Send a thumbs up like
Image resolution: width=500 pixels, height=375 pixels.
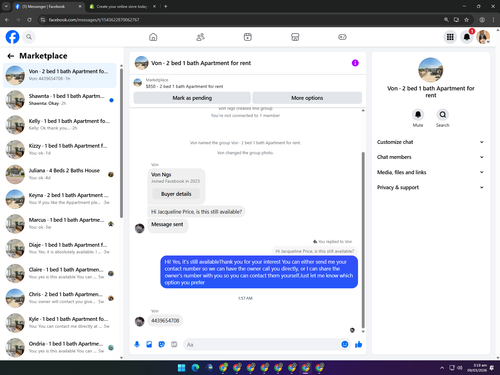point(359,344)
